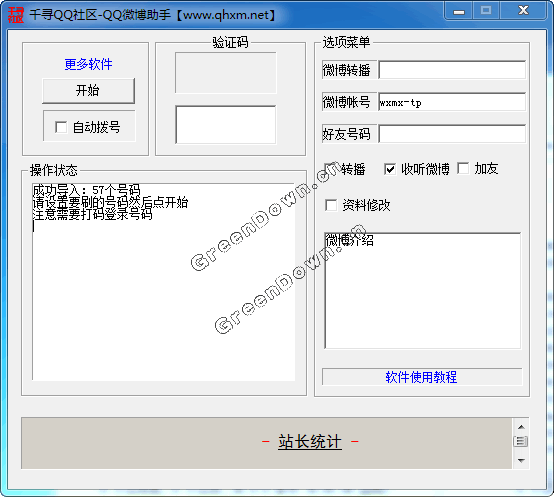Check the 转播 checkbox

coord(330,169)
